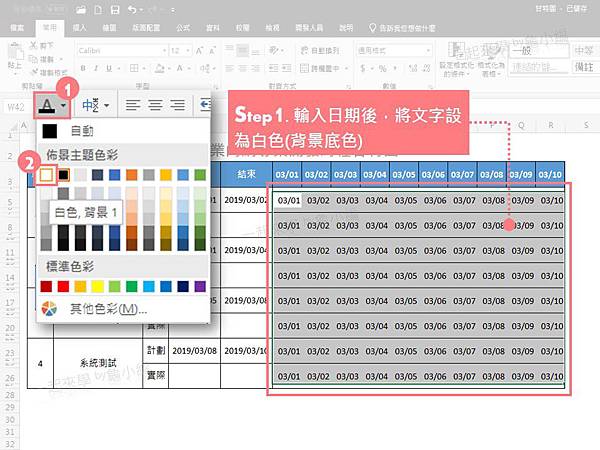Switch to the 開發人員 Developer tab

tap(309, 28)
